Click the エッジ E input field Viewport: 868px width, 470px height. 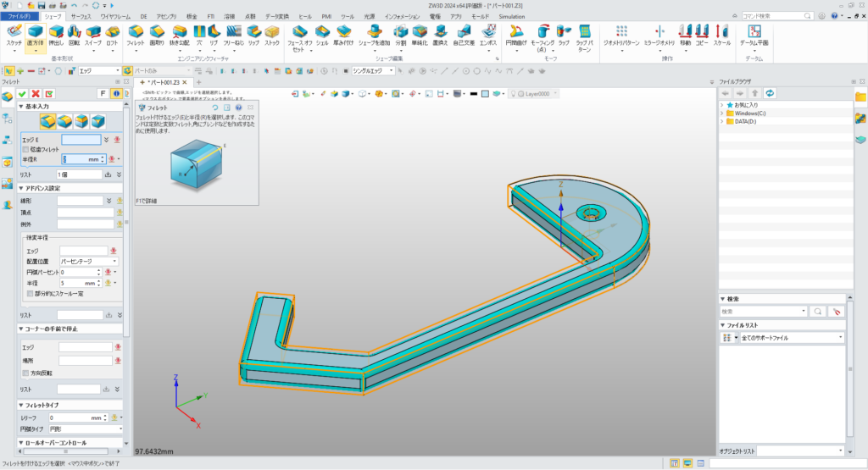(x=81, y=139)
